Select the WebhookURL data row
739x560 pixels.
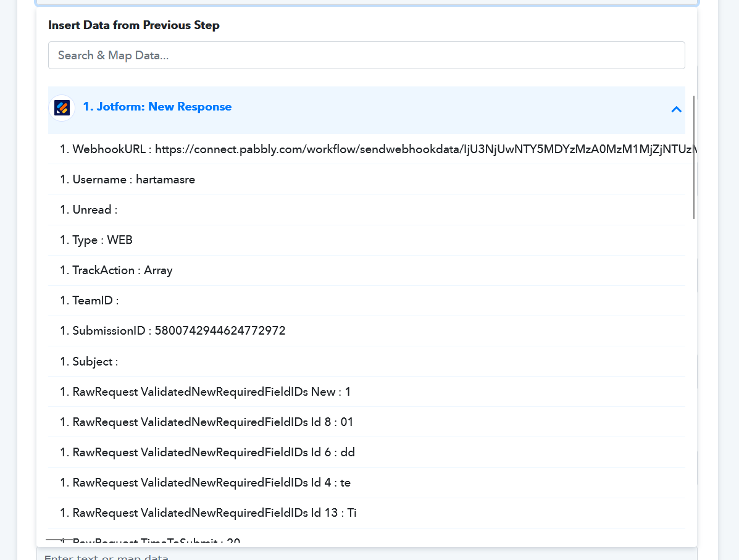tap(366, 149)
